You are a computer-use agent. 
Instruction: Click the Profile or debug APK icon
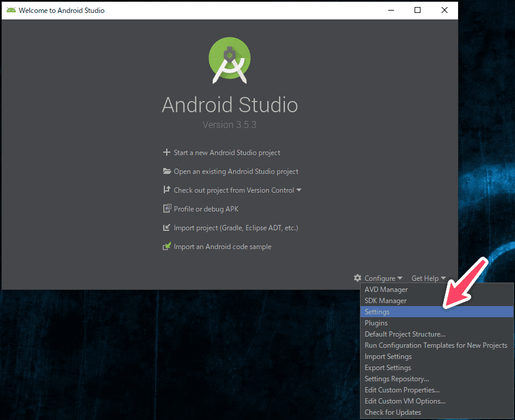click(167, 209)
